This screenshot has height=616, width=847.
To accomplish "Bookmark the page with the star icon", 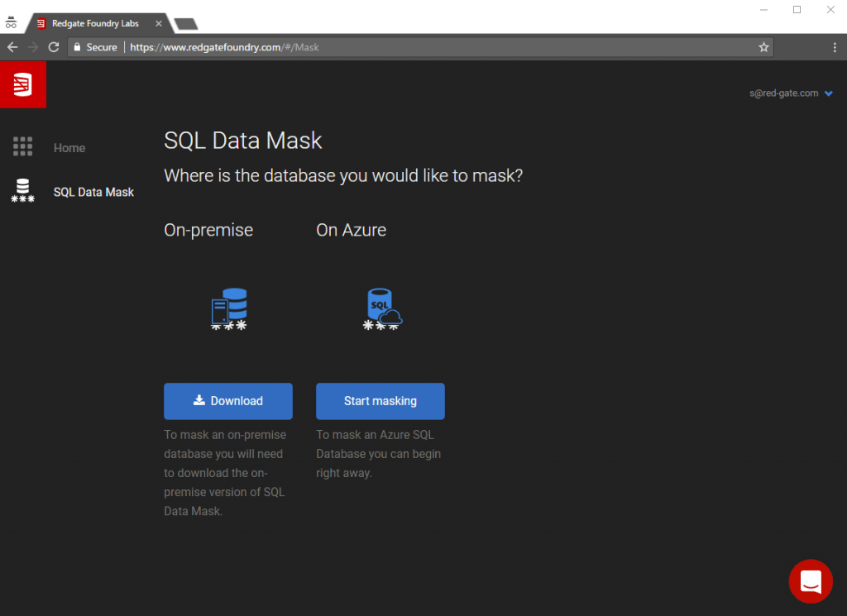I will (763, 47).
